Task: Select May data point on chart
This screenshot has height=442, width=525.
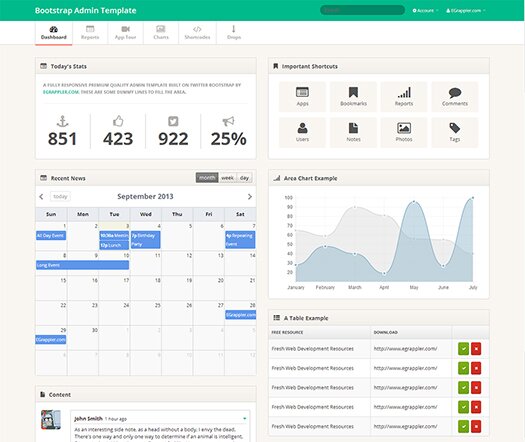Action: click(414, 202)
